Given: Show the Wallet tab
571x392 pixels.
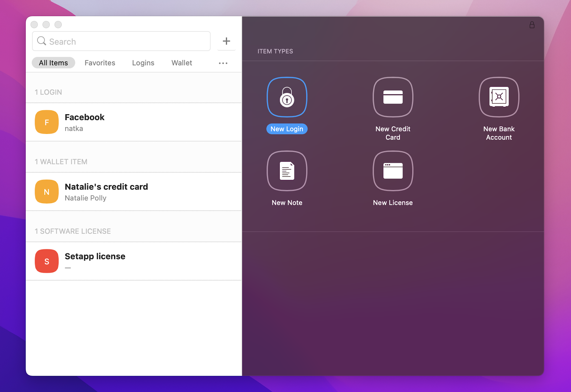Looking at the screenshot, I should point(182,63).
